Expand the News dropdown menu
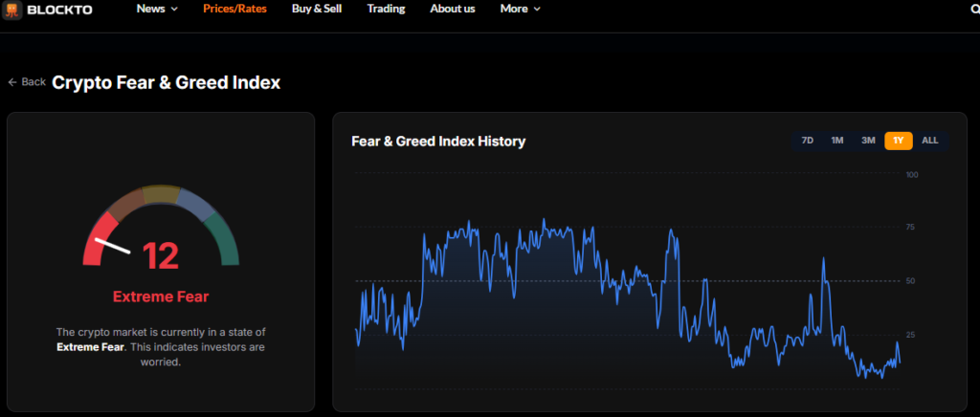980x417 pixels. point(157,9)
